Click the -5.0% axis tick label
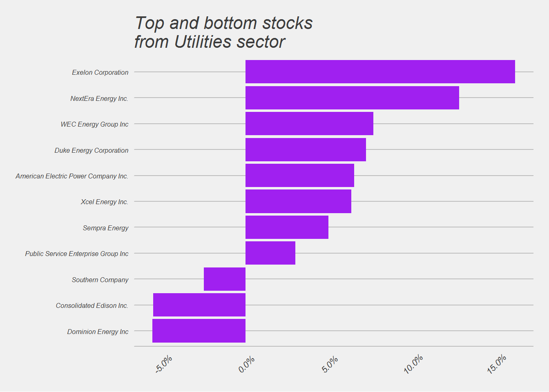The width and height of the screenshot is (549, 392). (164, 364)
